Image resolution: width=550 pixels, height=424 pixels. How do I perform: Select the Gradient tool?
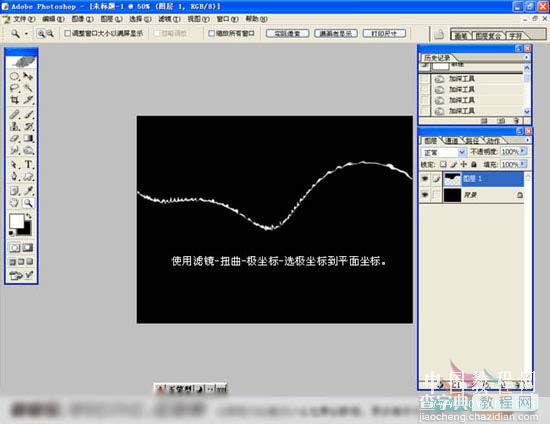[28, 138]
